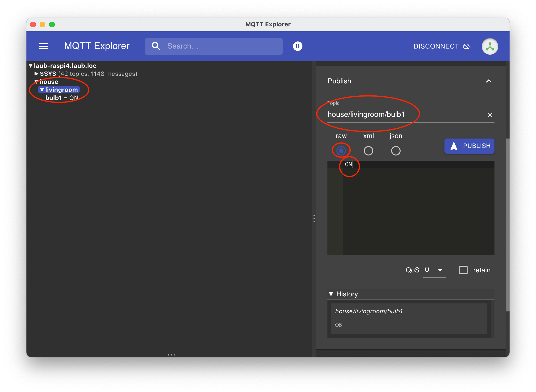Image resolution: width=536 pixels, height=392 pixels.
Task: Click the disconnect cloud icon
Action: pos(467,46)
